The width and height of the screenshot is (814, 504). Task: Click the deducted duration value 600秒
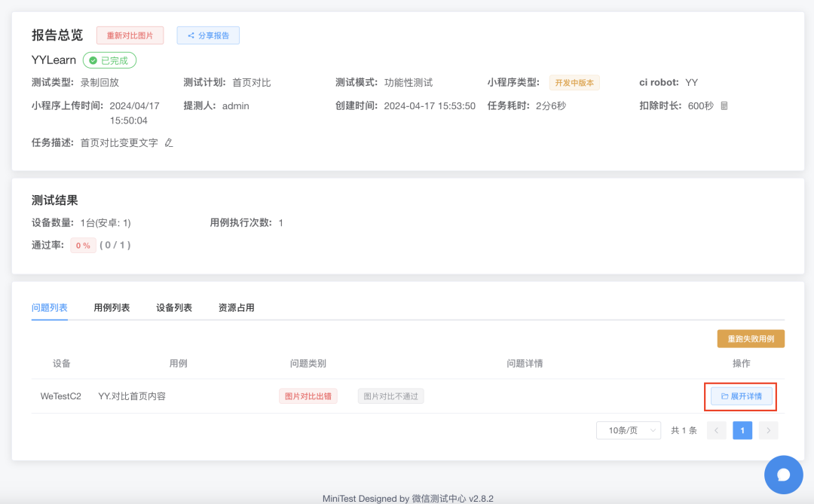coord(701,106)
